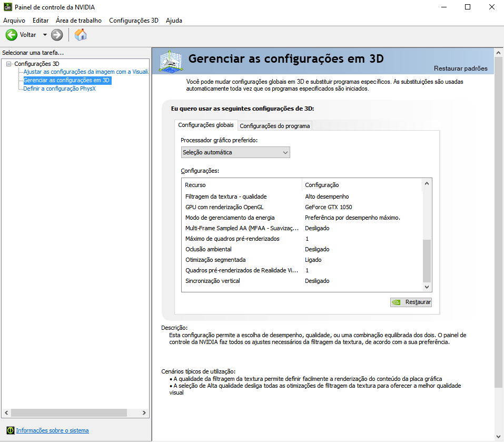Click the system information icon
504x442 pixels.
pos(11,430)
